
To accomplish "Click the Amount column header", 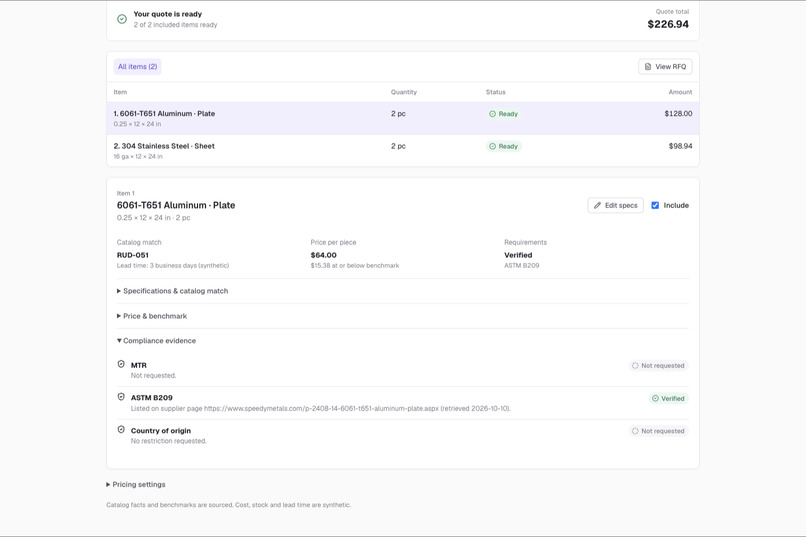I will (x=680, y=92).
